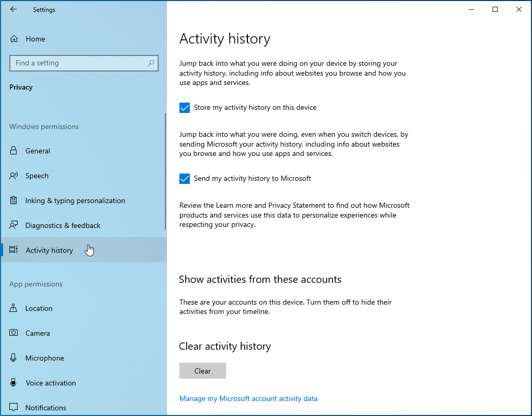Maximize the Settings window
The width and height of the screenshot is (532, 416).
click(x=495, y=9)
